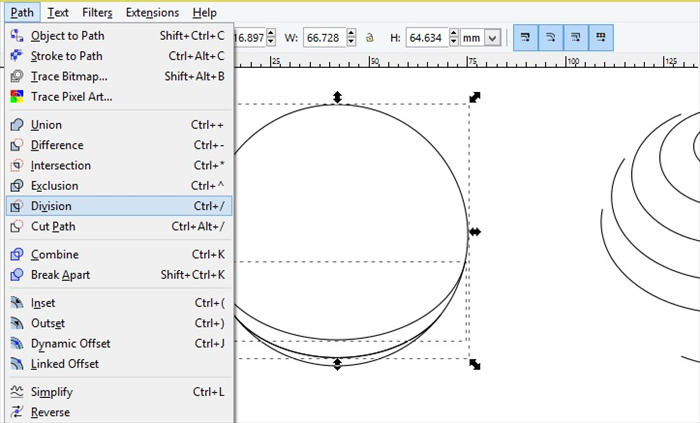The width and height of the screenshot is (700, 423).
Task: Choose the Exclusion icon
Action: click(x=16, y=186)
